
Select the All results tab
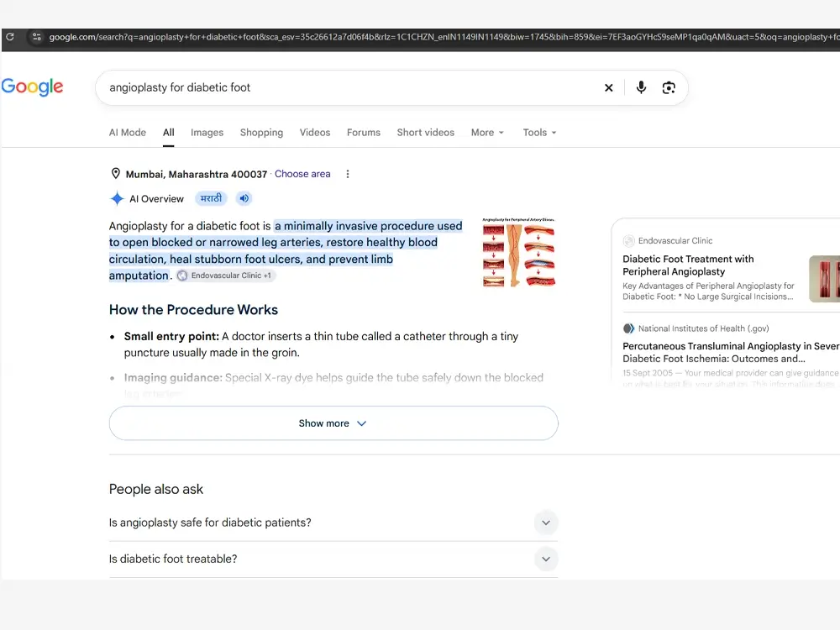pos(169,133)
